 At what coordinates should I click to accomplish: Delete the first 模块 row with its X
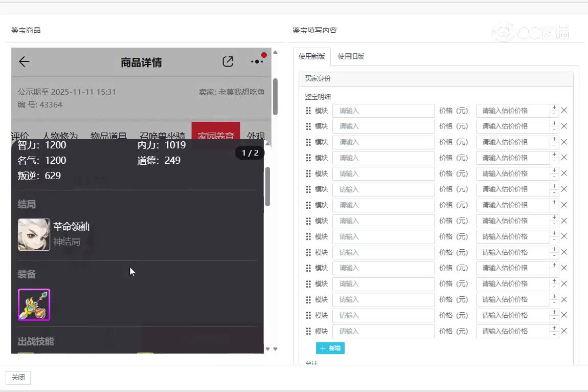click(564, 111)
